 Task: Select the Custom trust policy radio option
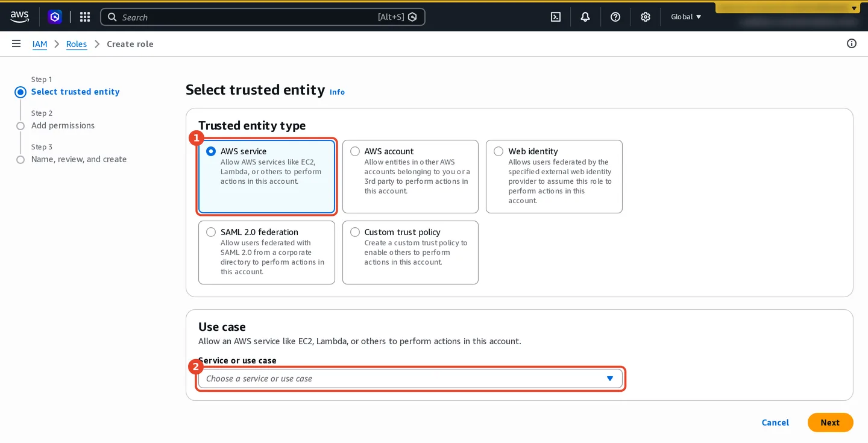click(x=355, y=232)
